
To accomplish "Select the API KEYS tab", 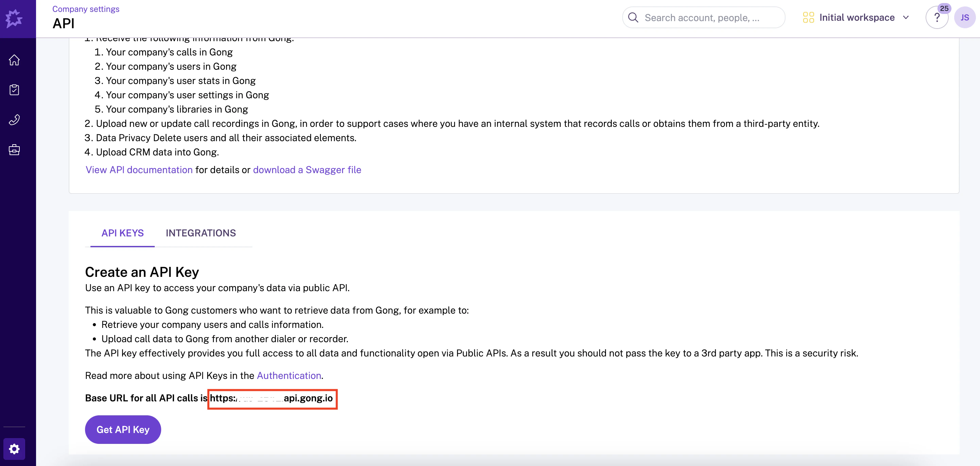I will (122, 233).
